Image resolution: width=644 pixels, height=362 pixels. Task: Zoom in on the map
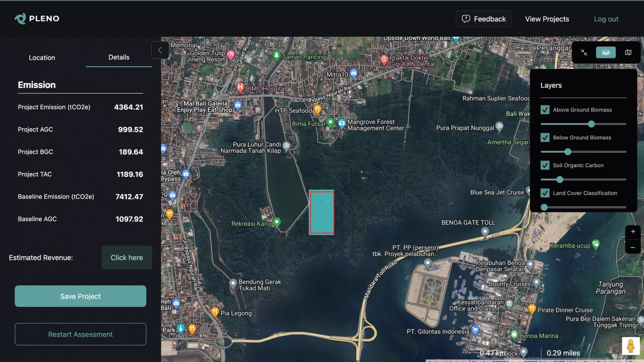tap(633, 232)
